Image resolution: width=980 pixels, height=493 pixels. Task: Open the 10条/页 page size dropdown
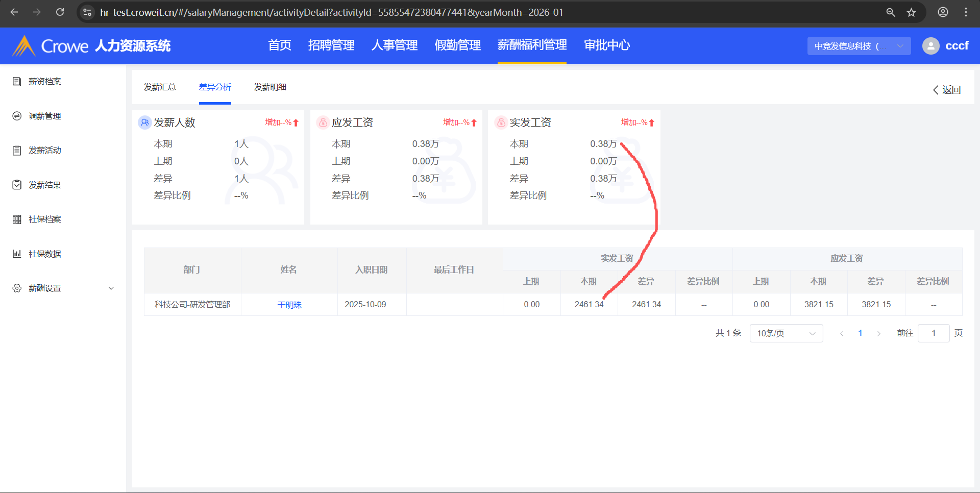coord(786,333)
